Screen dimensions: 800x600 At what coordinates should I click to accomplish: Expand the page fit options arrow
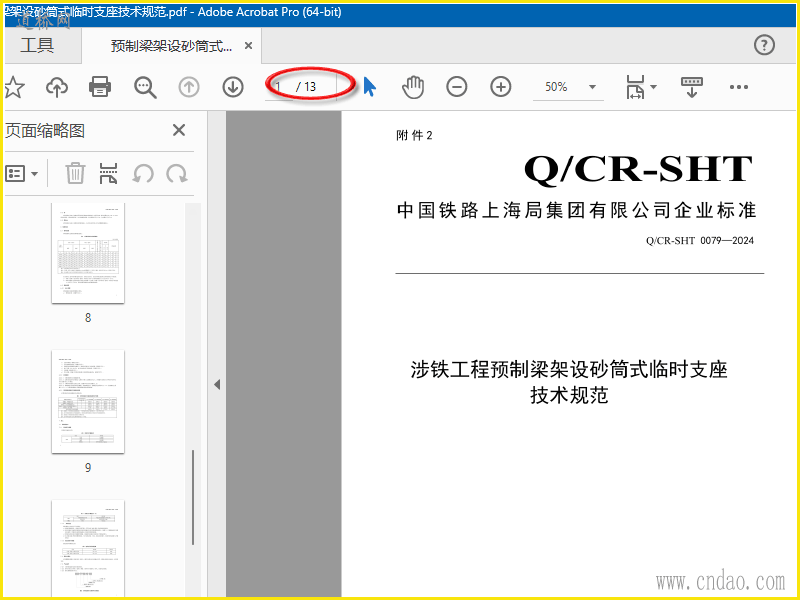[654, 87]
